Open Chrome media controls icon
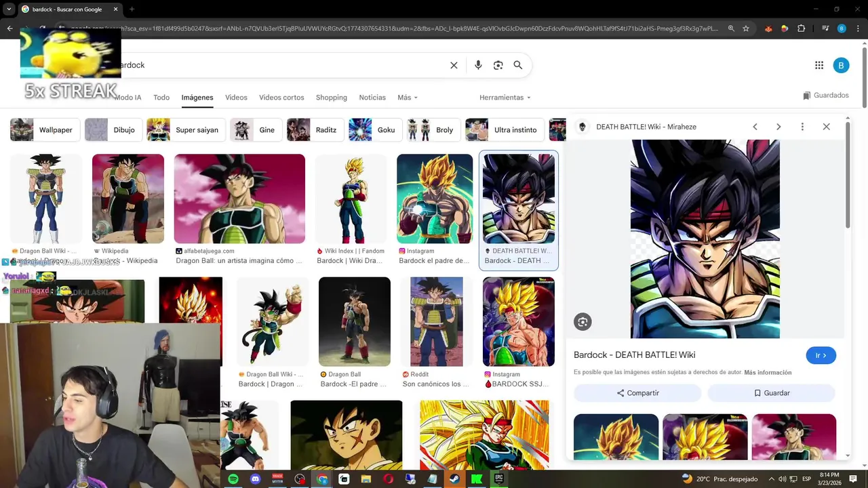 point(825,28)
